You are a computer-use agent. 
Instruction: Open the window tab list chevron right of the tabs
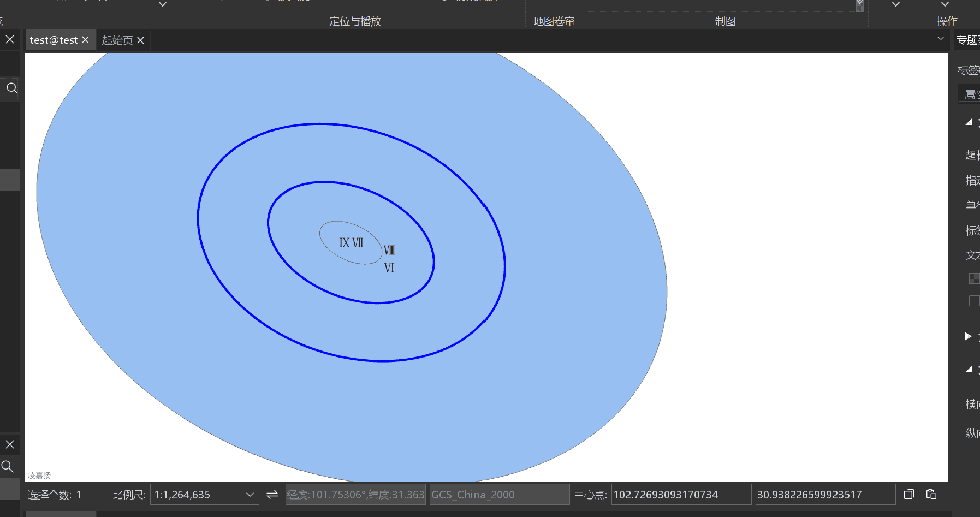pos(940,39)
